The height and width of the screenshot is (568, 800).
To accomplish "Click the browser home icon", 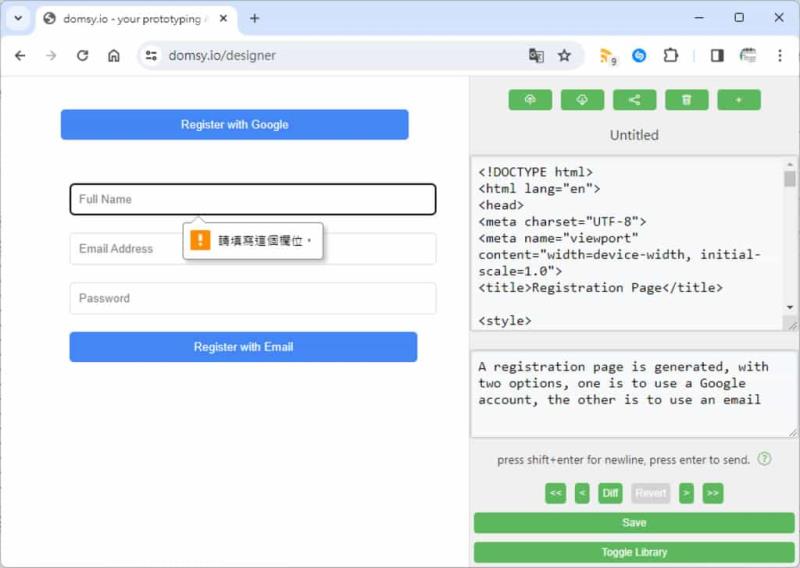I will pos(114,56).
